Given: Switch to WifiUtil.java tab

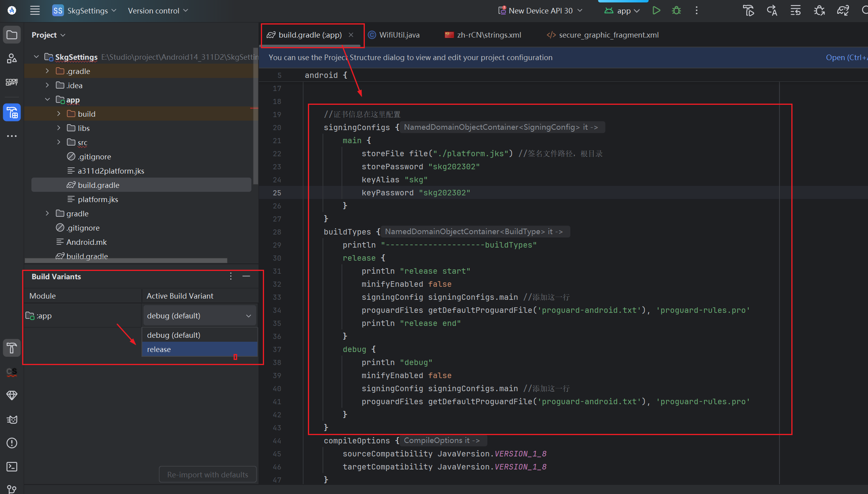Looking at the screenshot, I should (394, 35).
